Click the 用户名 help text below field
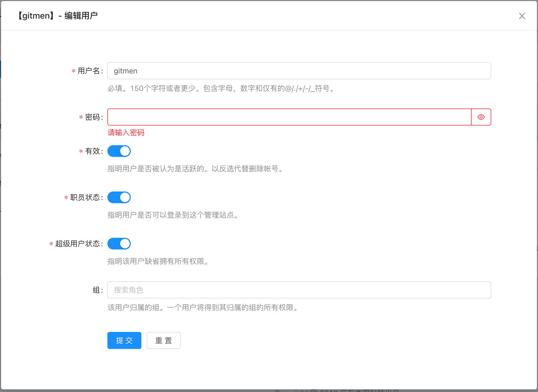 221,88
